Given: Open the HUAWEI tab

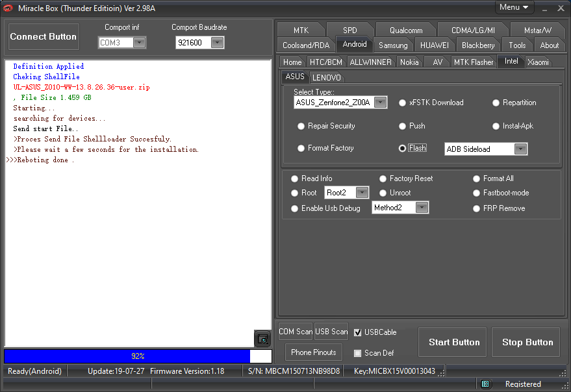Looking at the screenshot, I should 434,45.
